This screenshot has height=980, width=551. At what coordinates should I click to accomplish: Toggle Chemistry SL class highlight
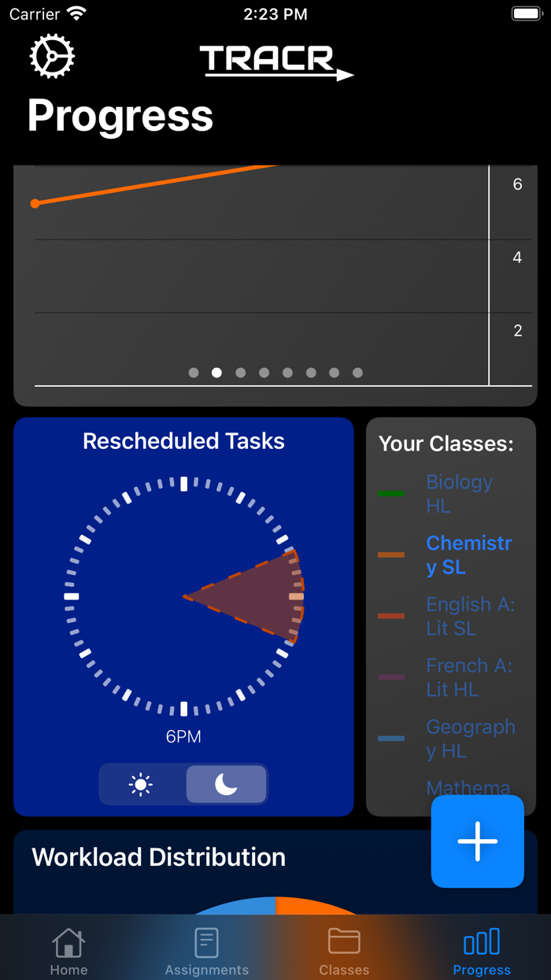[468, 554]
